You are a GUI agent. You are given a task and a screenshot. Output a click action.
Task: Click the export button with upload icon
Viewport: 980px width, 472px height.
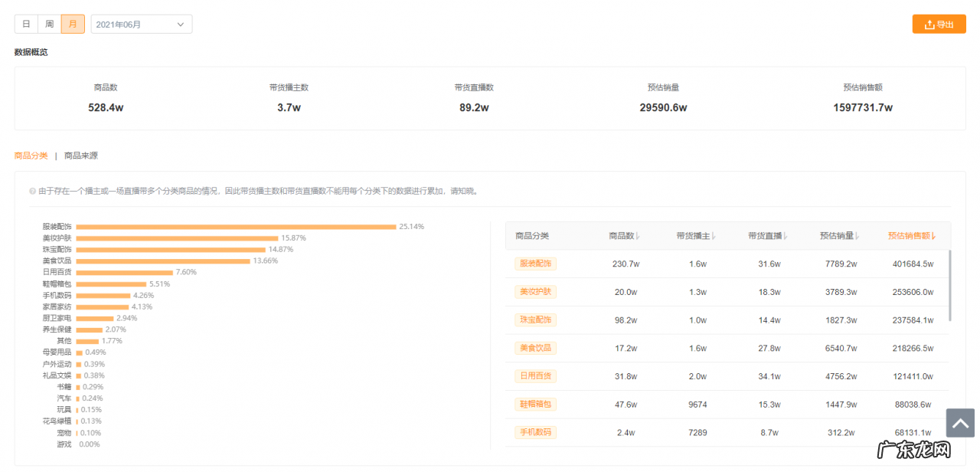click(939, 25)
